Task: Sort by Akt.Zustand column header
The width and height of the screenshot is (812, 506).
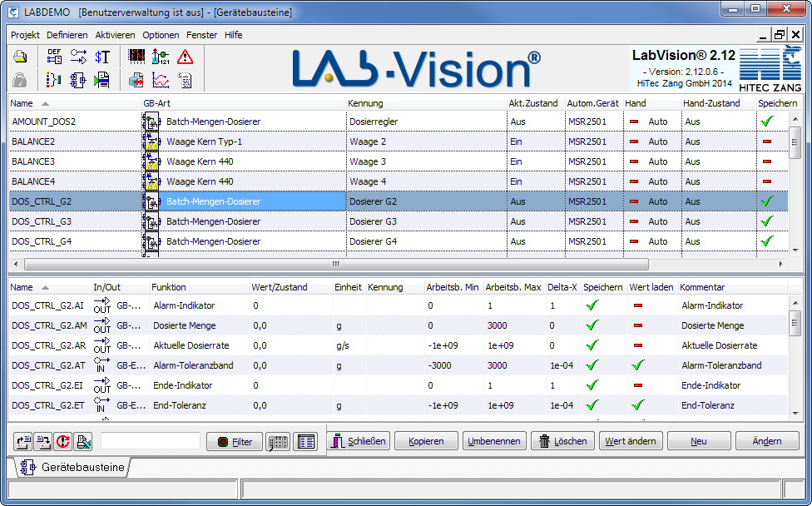Action: [536, 103]
